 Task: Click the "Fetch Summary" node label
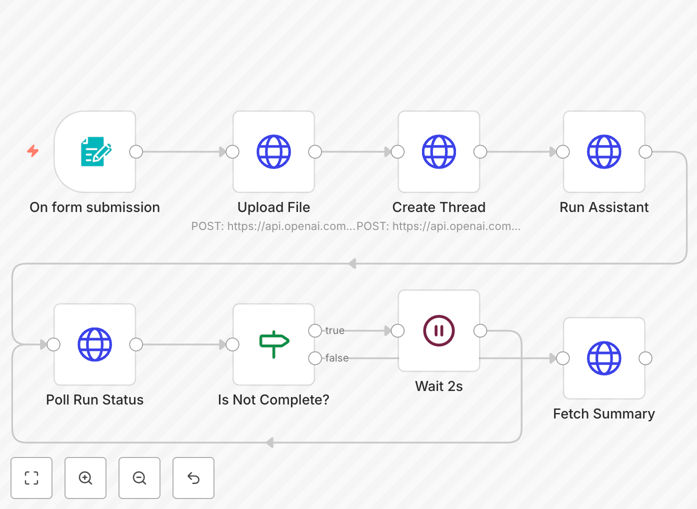pos(604,413)
